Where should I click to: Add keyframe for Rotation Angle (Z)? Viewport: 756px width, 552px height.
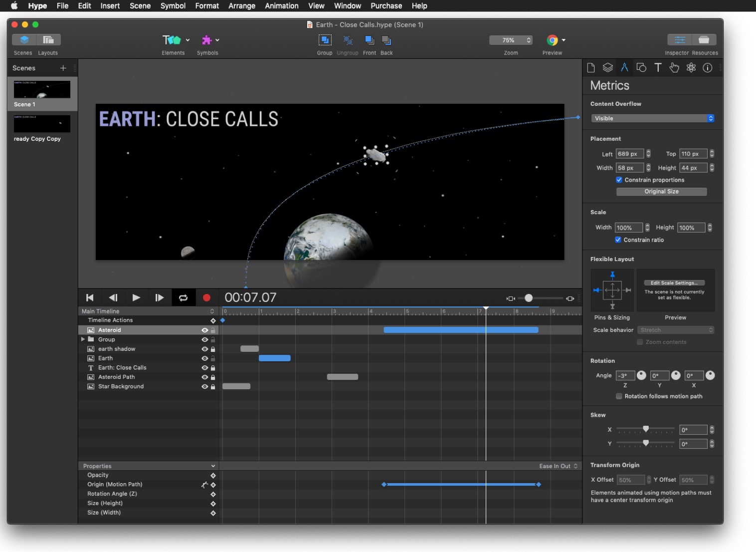pos(213,494)
